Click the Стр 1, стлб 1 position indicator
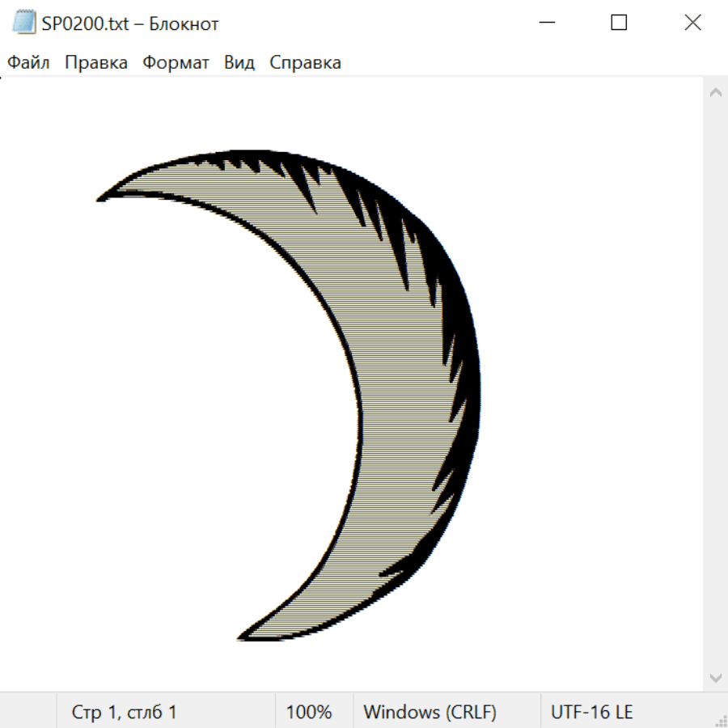The image size is (728, 728). (124, 712)
